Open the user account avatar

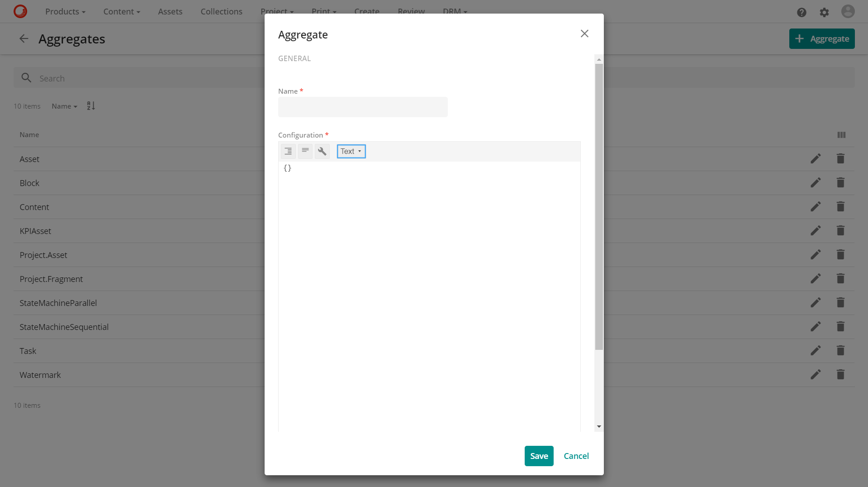pyautogui.click(x=848, y=11)
